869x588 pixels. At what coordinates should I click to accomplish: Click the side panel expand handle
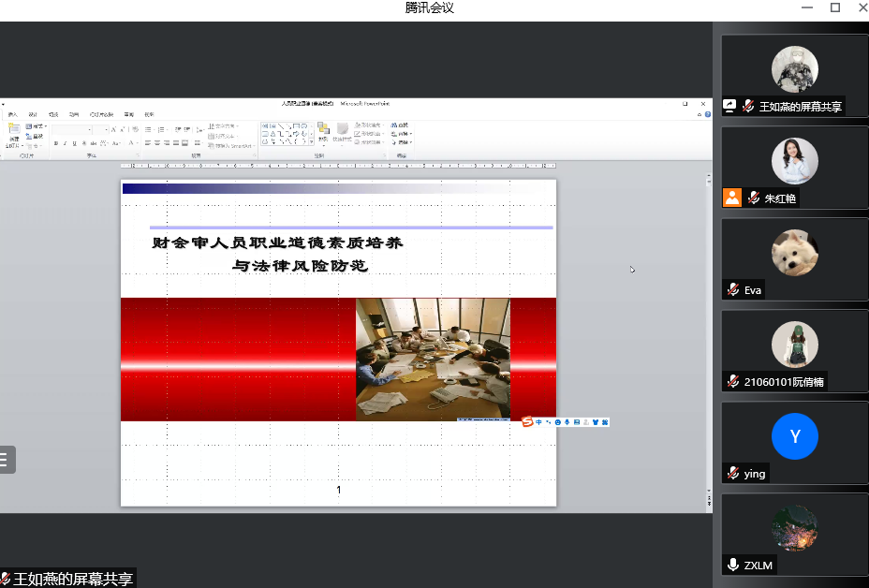(6, 459)
